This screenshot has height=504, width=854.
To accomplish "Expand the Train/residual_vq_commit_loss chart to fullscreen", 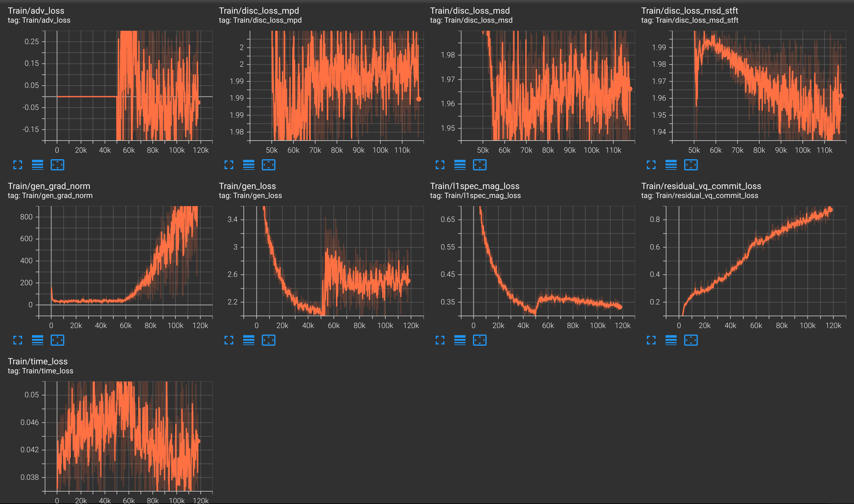I will (651, 340).
